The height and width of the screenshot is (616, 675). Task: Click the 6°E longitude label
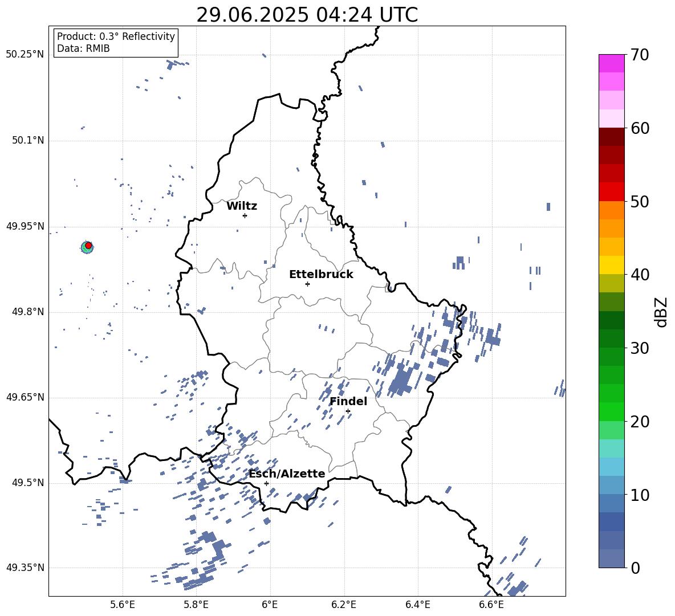click(270, 605)
